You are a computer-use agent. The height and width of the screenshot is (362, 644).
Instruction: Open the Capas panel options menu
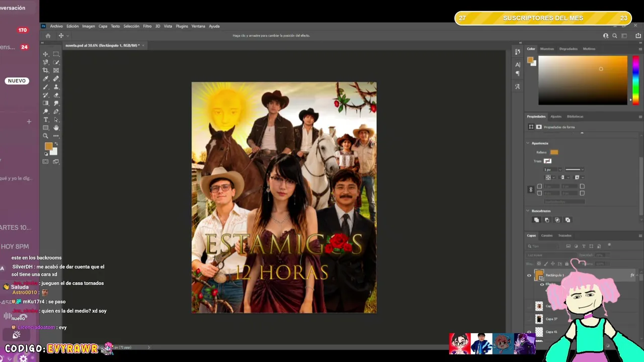click(640, 235)
